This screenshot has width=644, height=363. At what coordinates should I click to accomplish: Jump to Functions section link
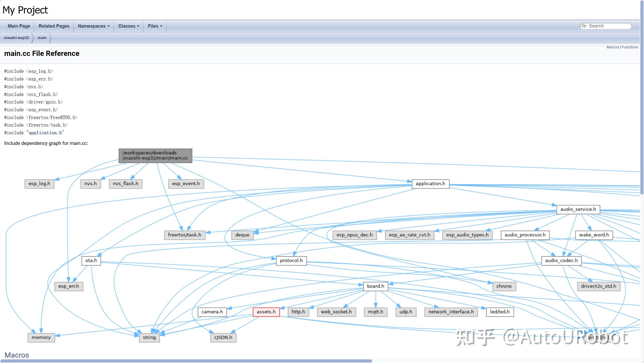(x=630, y=47)
